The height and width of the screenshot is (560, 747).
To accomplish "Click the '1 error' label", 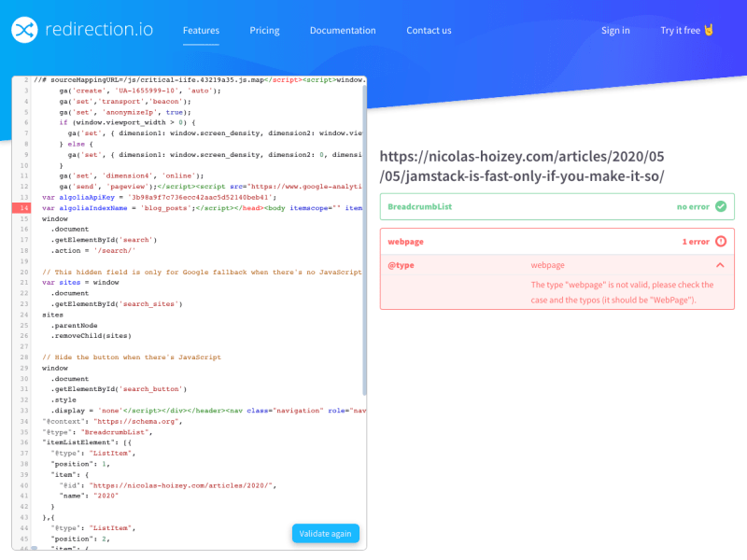I will click(x=696, y=242).
